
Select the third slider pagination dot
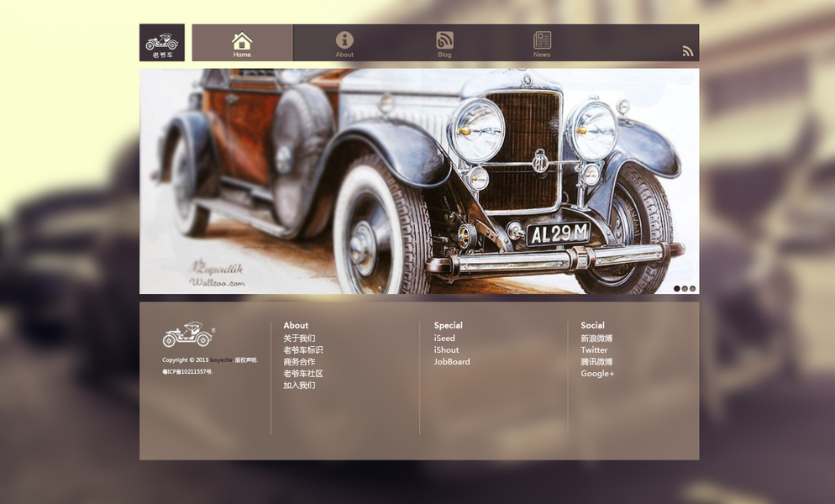pyautogui.click(x=693, y=288)
